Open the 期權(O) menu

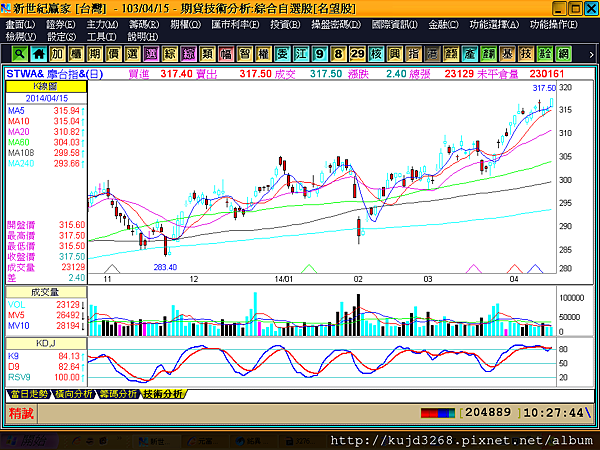185,25
